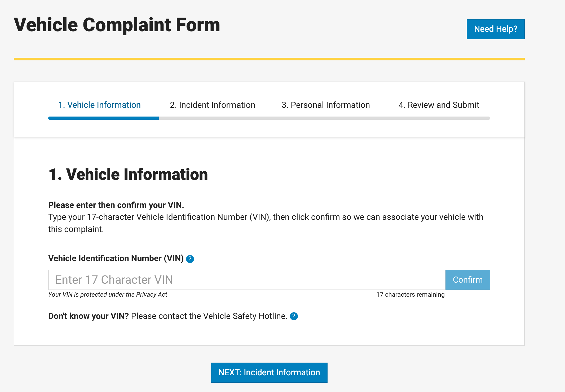565x392 pixels.
Task: Select the 1. Vehicle Information step tab
Action: coord(99,105)
